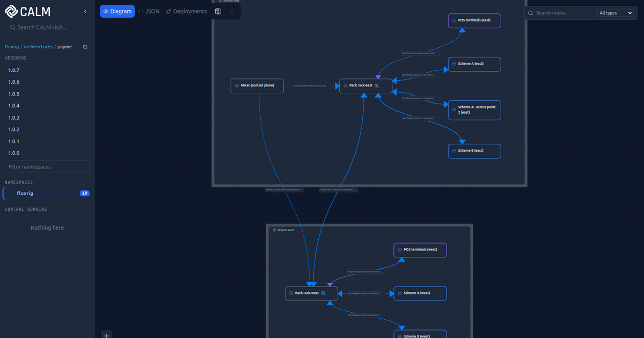Viewport: 644px width, 338px height.
Task: Click Scheme B (east) card icon
Action: pyautogui.click(x=454, y=151)
